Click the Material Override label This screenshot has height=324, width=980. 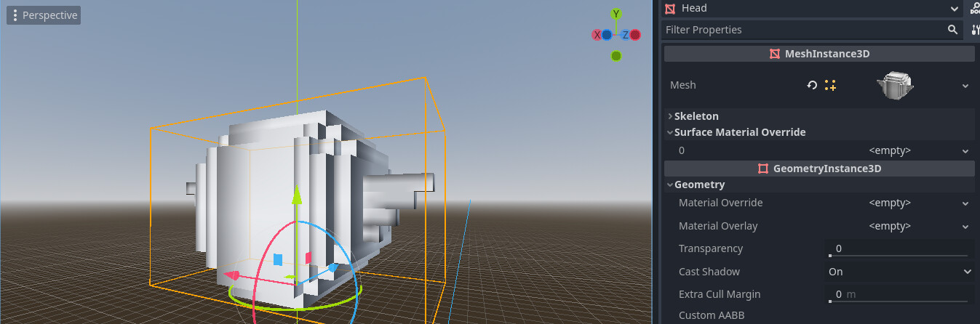(x=721, y=203)
